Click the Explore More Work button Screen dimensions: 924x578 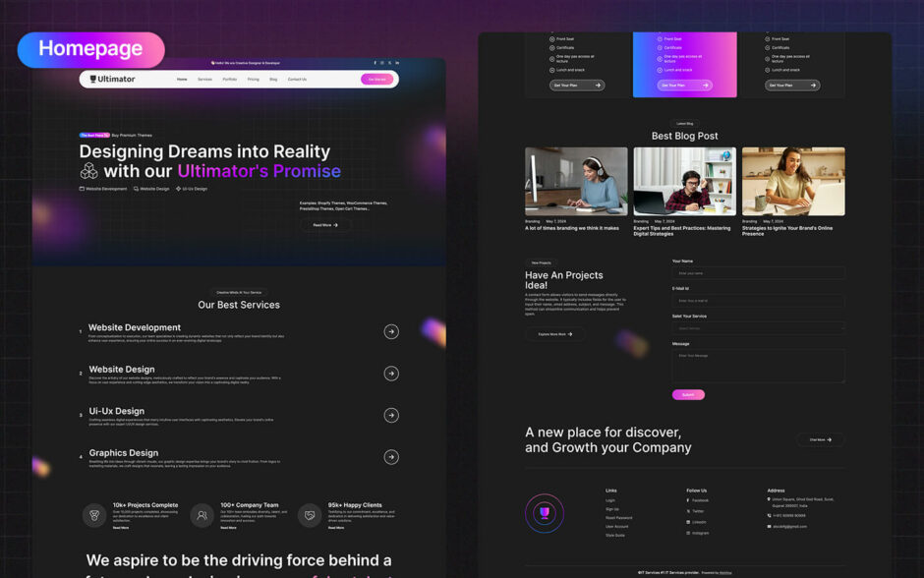554,334
